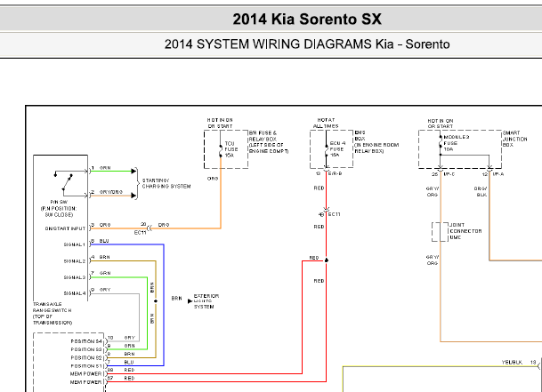Select "HOT IN ON OR START" above Module 2 fuse

(x=440, y=124)
